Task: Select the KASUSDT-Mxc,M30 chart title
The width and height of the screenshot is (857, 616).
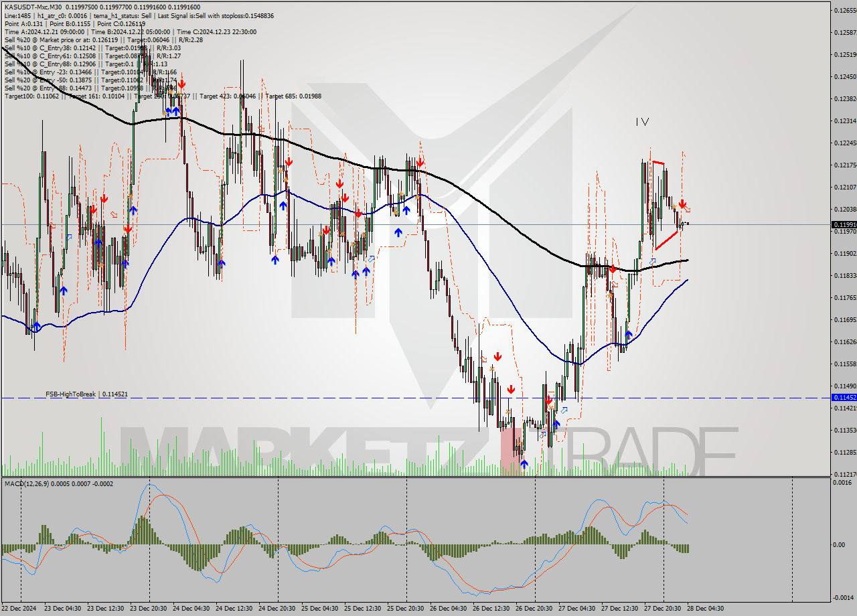Action: pyautogui.click(x=32, y=7)
